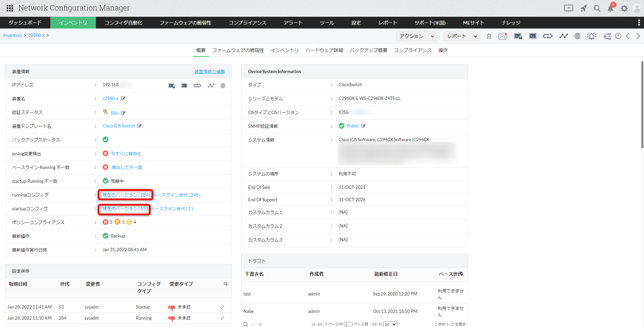
Task: Click the page number input field
Action: pyautogui.click(x=348, y=324)
